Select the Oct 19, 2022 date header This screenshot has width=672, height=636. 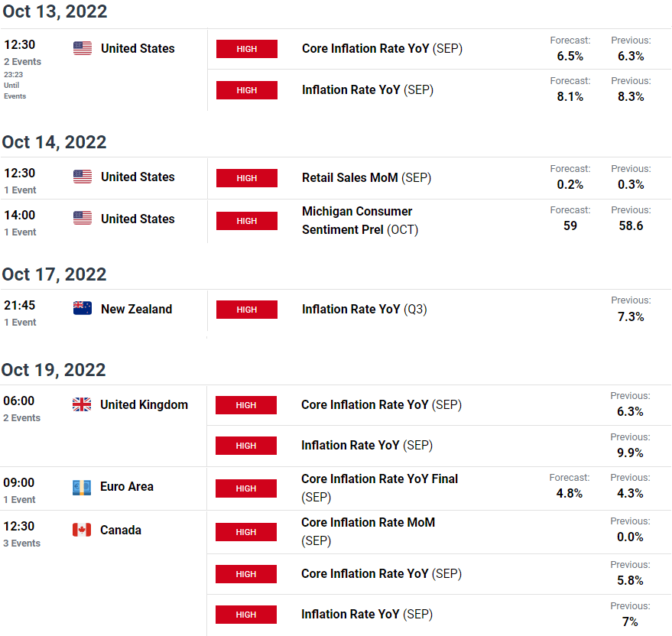tap(54, 370)
